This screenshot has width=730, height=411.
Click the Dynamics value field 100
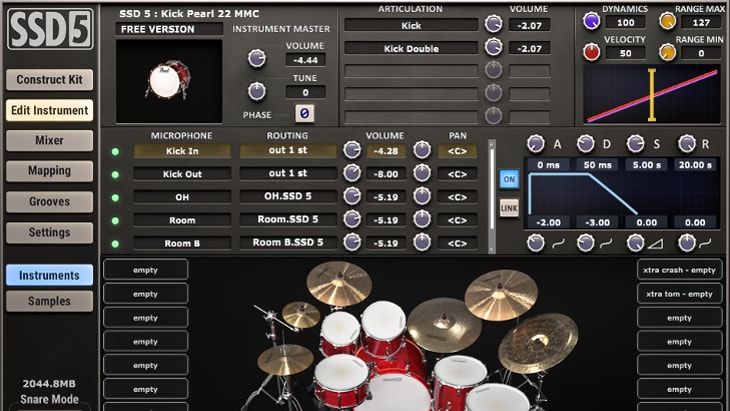tap(625, 22)
